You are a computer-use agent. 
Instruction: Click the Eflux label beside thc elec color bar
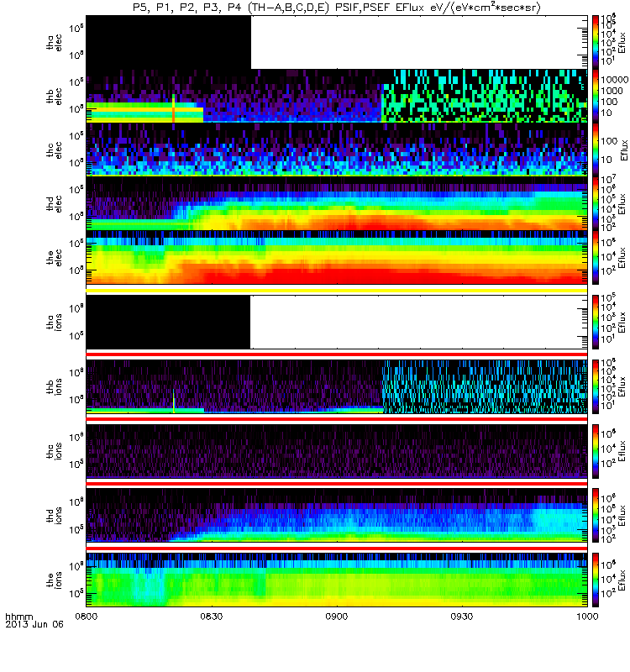pyautogui.click(x=622, y=150)
